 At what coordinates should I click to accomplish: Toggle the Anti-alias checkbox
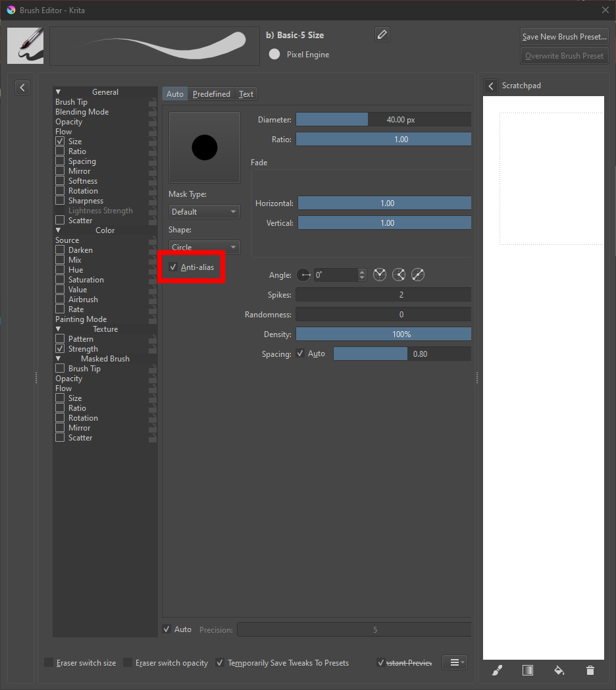pos(172,267)
